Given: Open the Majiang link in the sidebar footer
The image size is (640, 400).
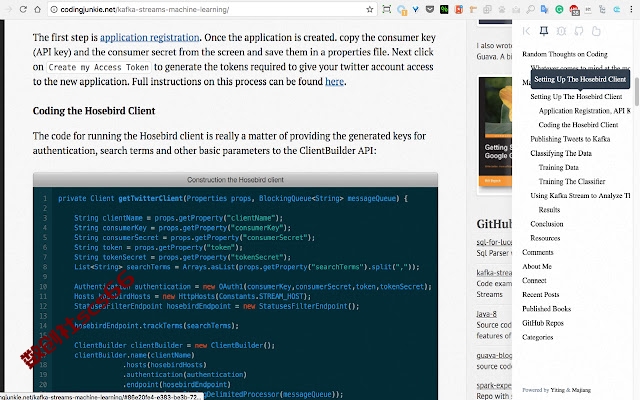Looking at the screenshot, I should pos(581,390).
